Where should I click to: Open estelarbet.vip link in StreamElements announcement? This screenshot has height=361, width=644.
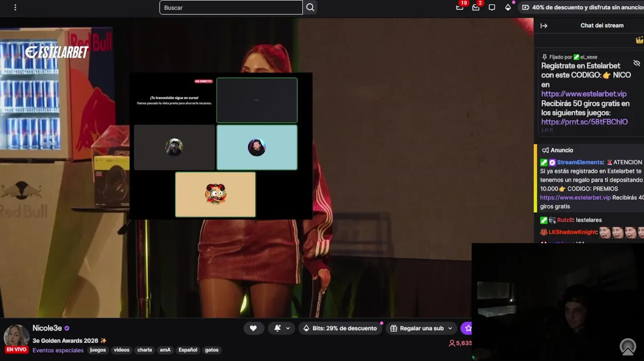[575, 198]
